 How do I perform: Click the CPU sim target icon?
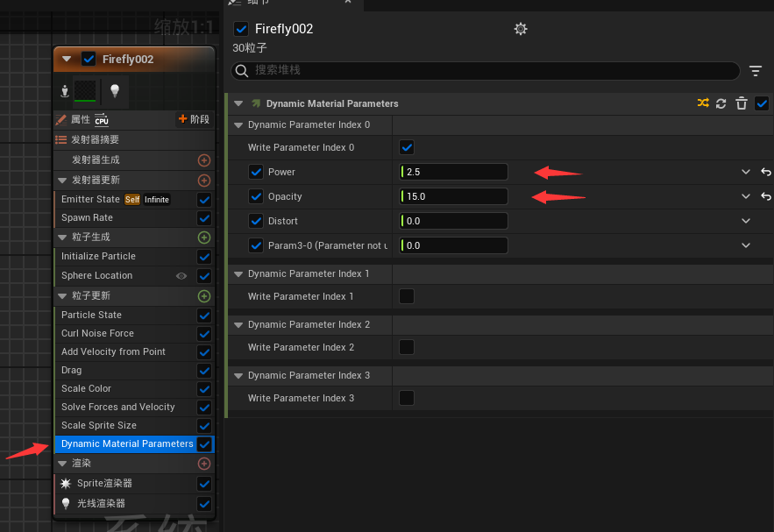click(102, 119)
